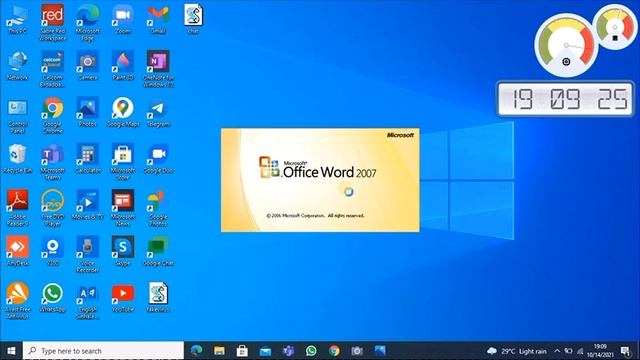Open the Mail app from taskbar
This screenshot has width=640, height=360.
(265, 350)
